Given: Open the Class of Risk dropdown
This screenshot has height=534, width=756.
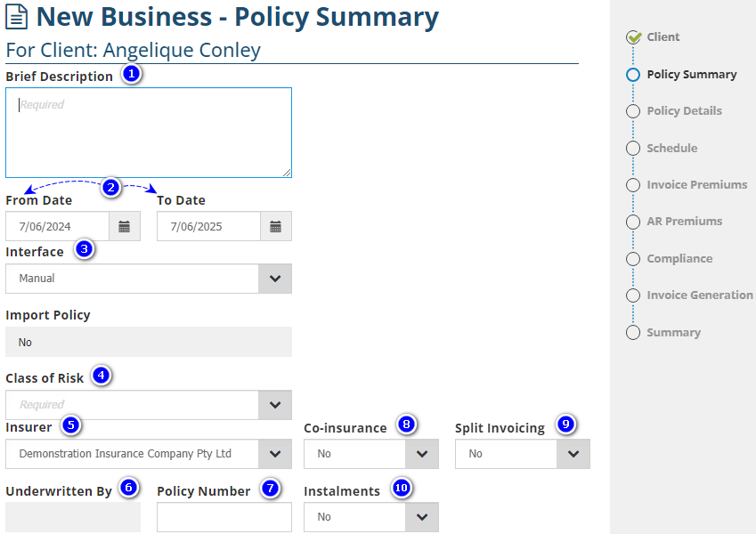Looking at the screenshot, I should point(275,405).
